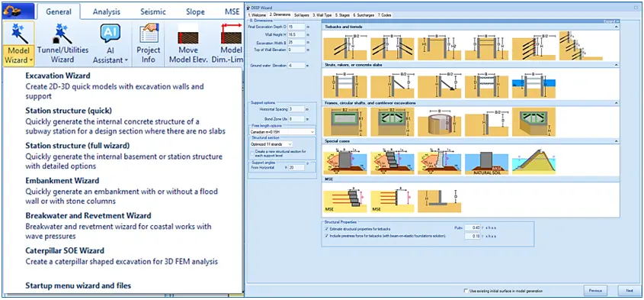This screenshot has height=300, width=644.
Task: Open the Free length options dropdown
Action: pos(282,132)
